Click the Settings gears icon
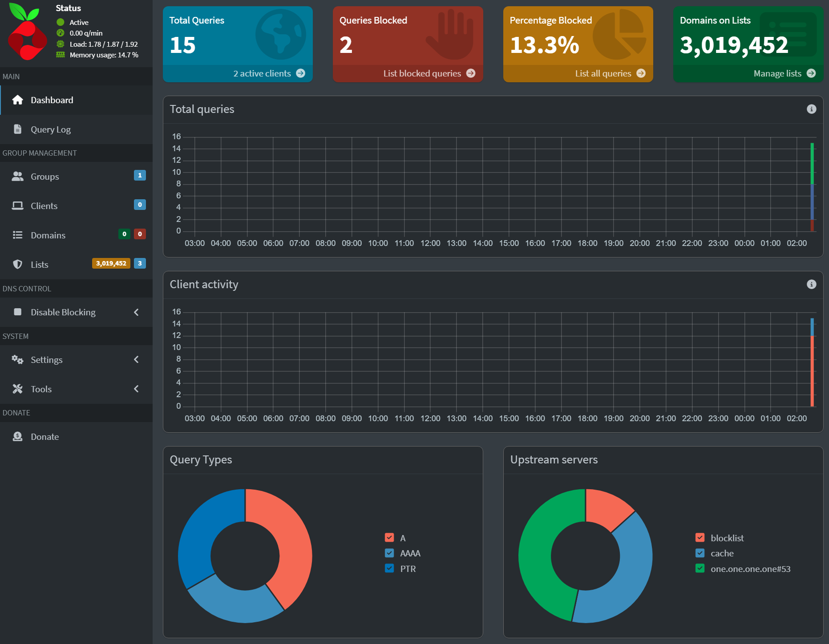The width and height of the screenshot is (829, 644). [x=18, y=360]
